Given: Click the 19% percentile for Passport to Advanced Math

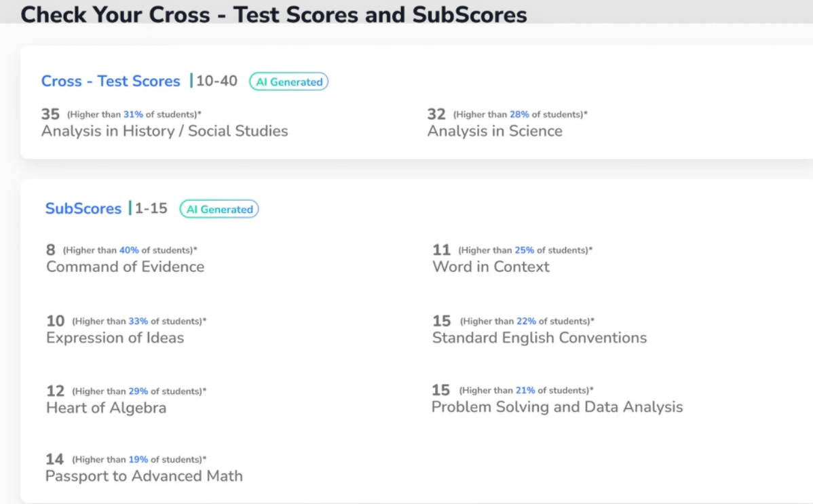Looking at the screenshot, I should 138,459.
